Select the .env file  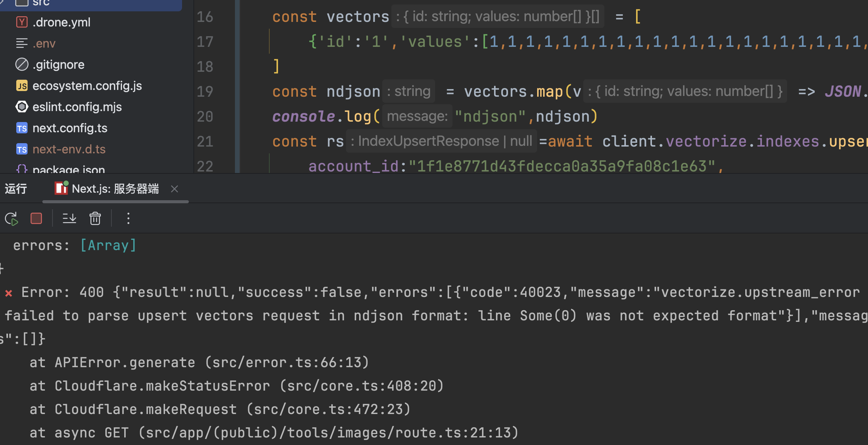coord(44,43)
